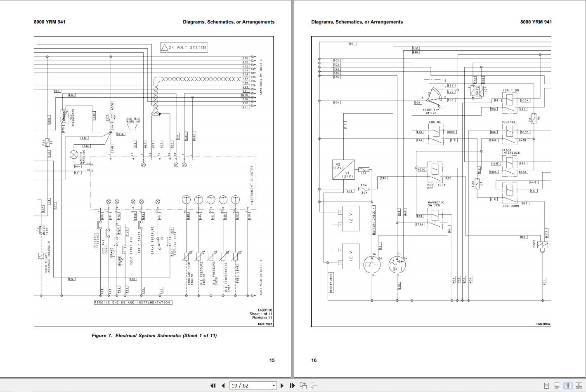Go to the previous page
The width and height of the screenshot is (586, 392).
point(223,386)
